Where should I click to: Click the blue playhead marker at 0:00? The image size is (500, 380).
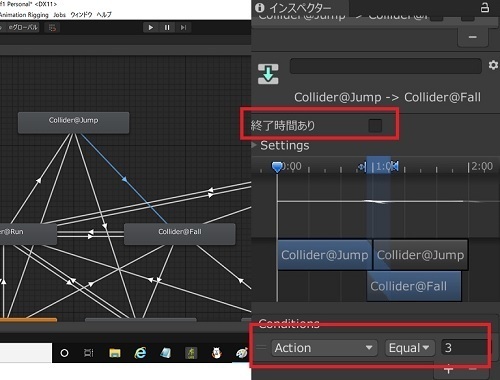[277, 167]
